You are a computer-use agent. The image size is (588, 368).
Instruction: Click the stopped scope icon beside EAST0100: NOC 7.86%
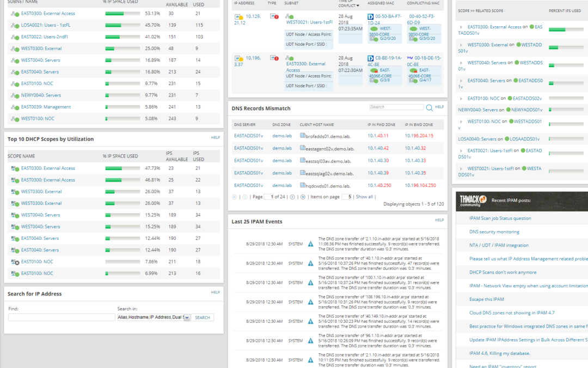point(15,262)
